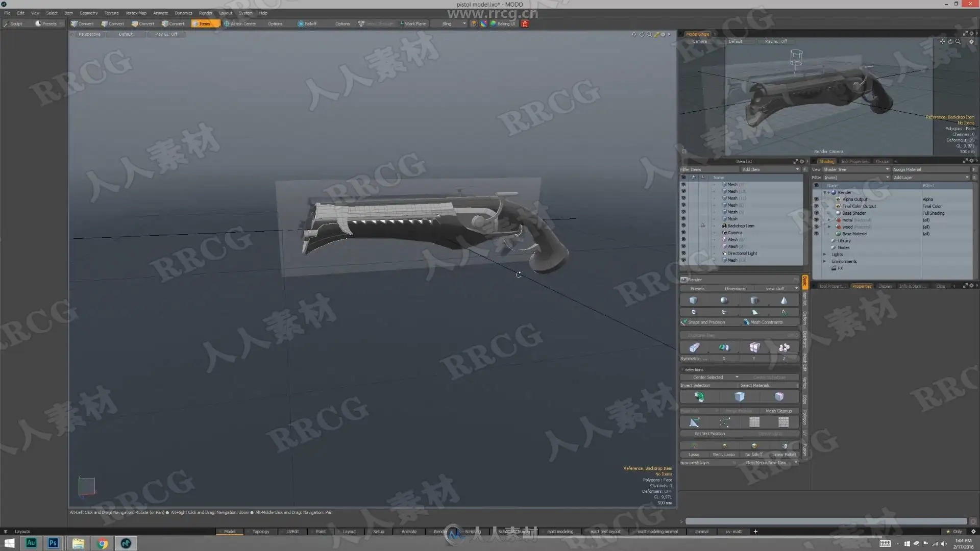Click the Action Center toolbar icon
Viewport: 980px width, 551px height.
[x=227, y=23]
